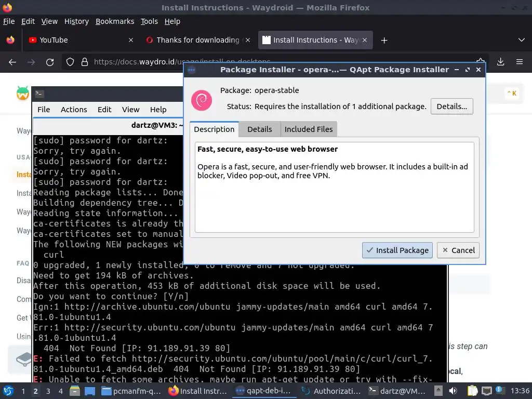The width and height of the screenshot is (532, 399).
Task: Click the tracking protection shield icon
Action: point(70,62)
